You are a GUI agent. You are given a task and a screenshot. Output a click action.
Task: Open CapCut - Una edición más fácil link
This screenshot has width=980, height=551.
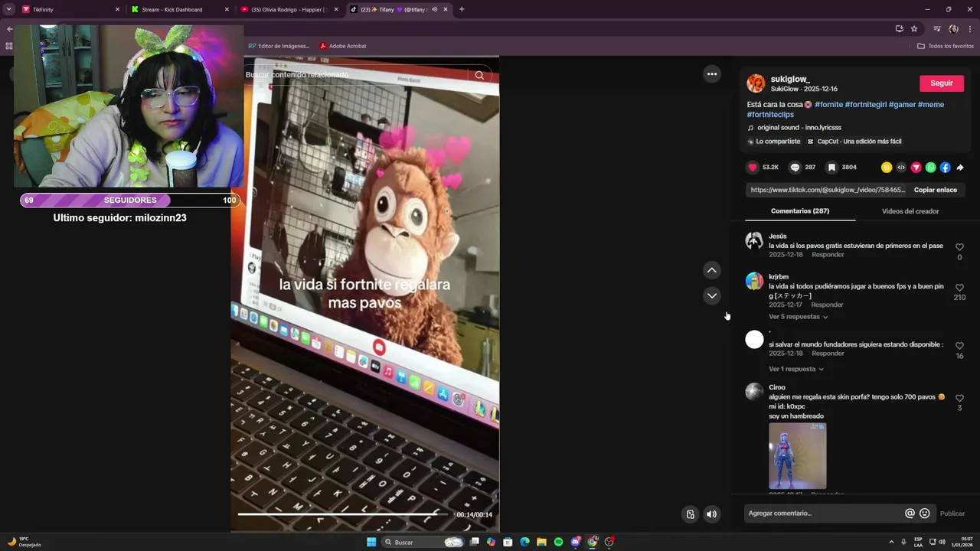[854, 142]
